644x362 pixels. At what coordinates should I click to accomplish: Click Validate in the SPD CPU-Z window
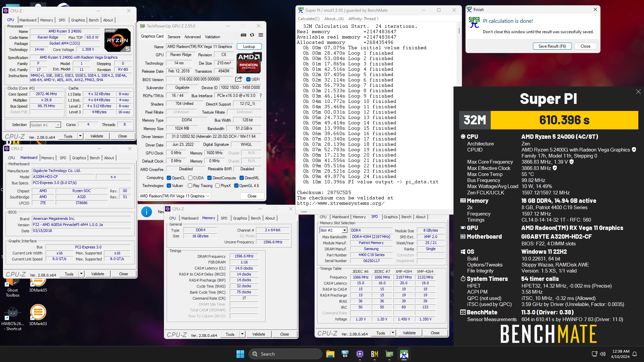tap(409, 333)
